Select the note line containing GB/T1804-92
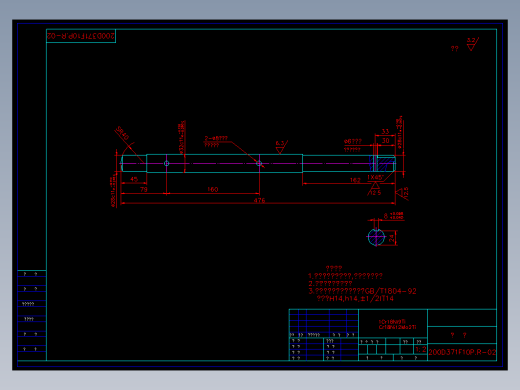This screenshot has height=390, width=520. tap(362, 291)
